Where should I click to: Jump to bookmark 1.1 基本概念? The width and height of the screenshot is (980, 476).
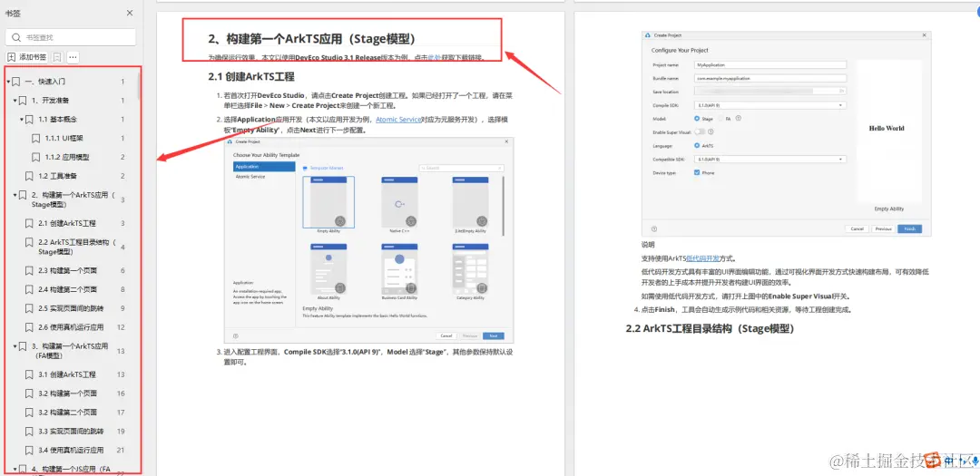pos(57,120)
